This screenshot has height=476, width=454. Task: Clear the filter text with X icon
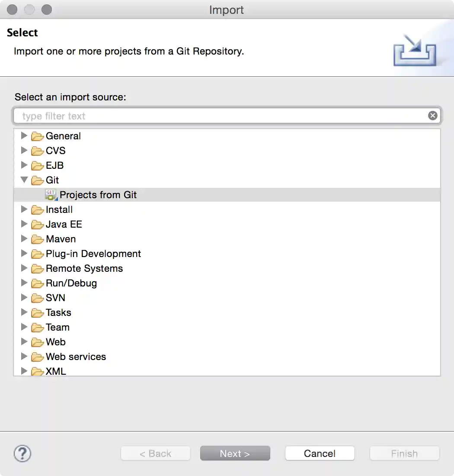432,116
